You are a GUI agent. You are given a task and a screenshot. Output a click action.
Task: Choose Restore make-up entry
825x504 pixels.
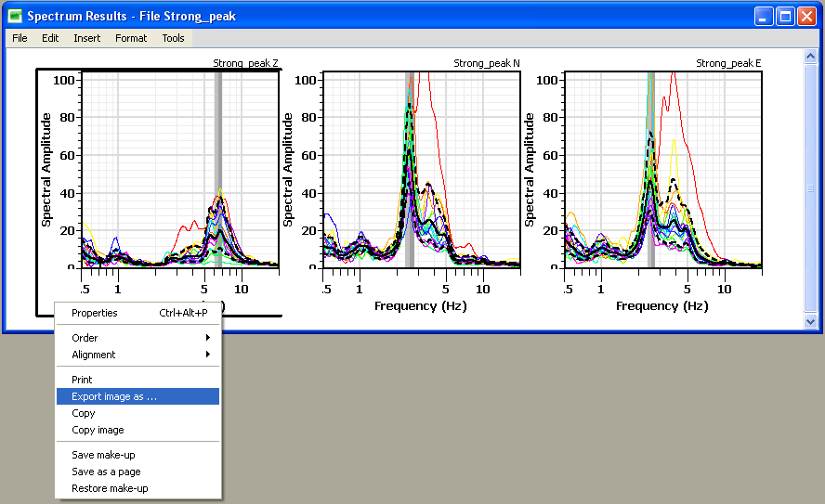coord(110,488)
